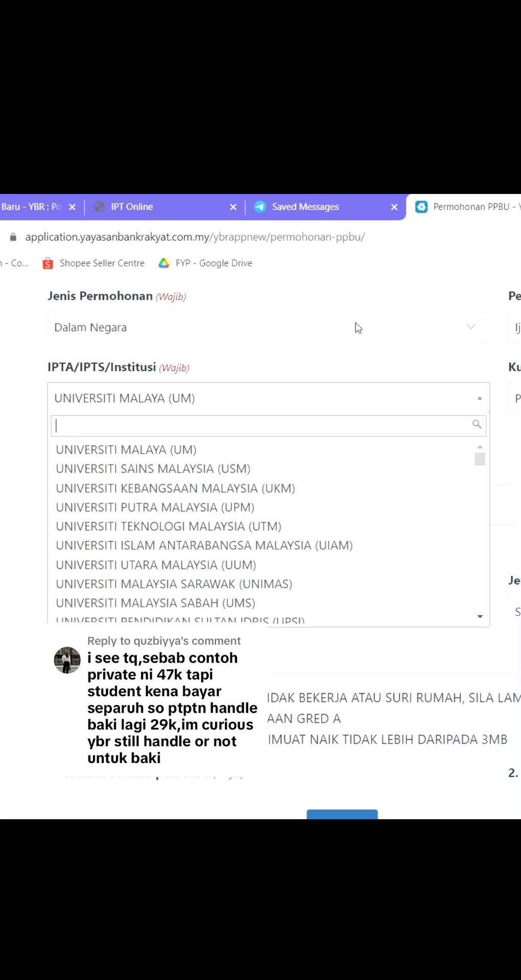Switch to the Baru - YBR tab

coord(41,207)
